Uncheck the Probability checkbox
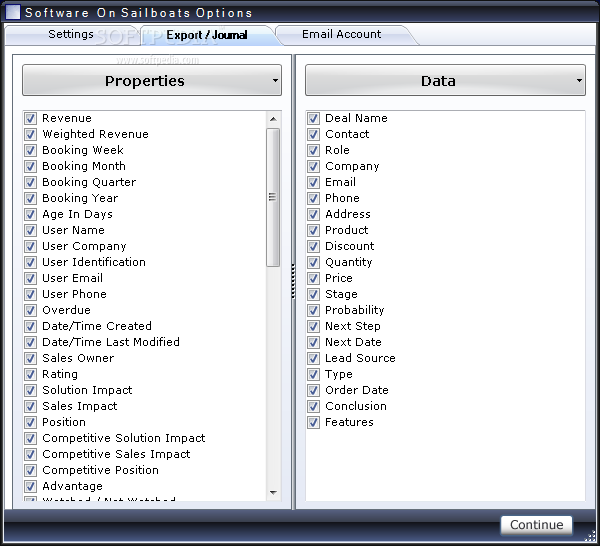Screen dimensions: 600x546 tap(313, 310)
